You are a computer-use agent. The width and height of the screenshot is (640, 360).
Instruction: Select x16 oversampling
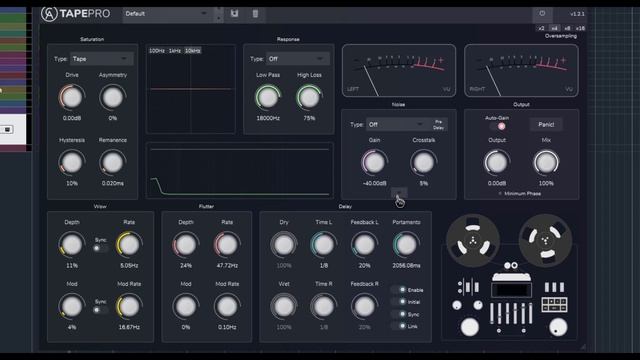click(x=580, y=28)
